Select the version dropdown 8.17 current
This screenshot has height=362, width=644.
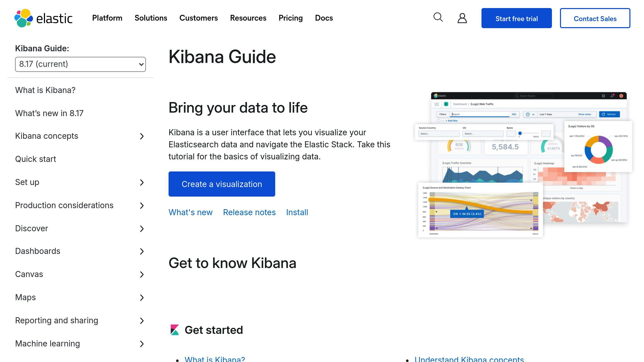pos(80,64)
